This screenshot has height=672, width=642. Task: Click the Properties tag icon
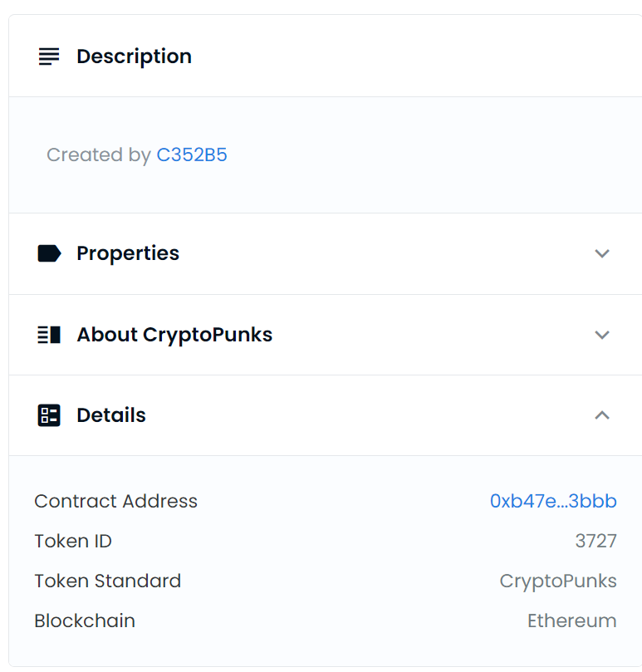pyautogui.click(x=49, y=253)
